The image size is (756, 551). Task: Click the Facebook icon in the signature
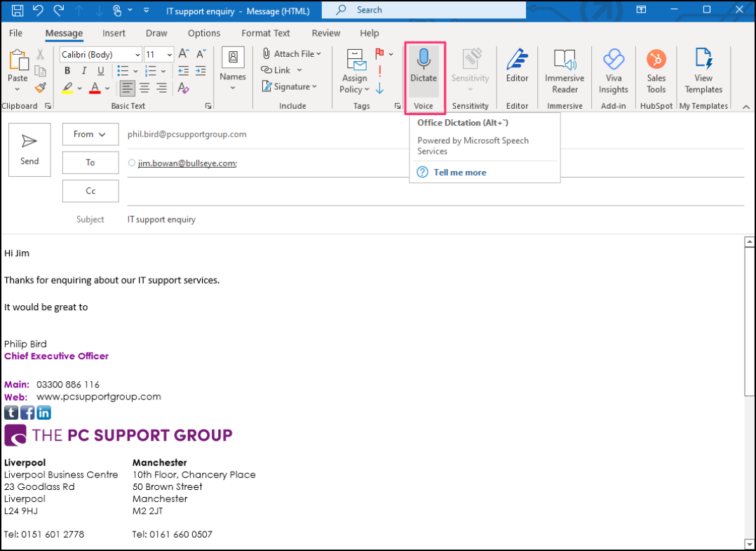(x=27, y=413)
